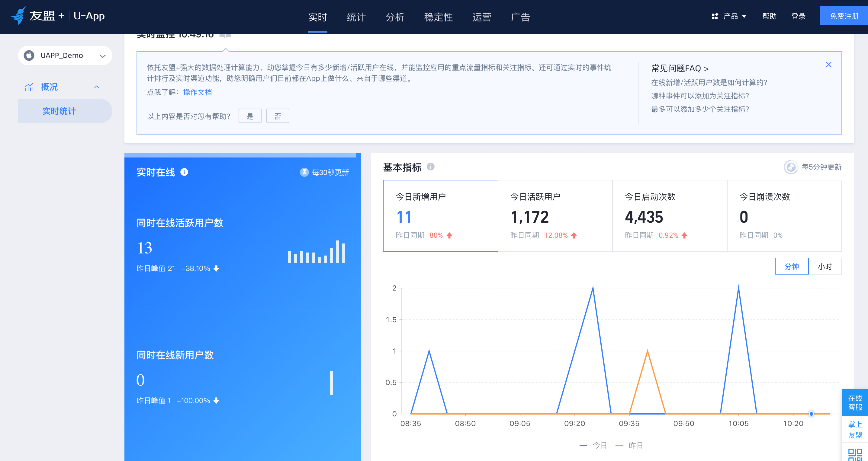Select the 今日启动次数 metric card
This screenshot has height=461, width=868.
[x=670, y=216]
